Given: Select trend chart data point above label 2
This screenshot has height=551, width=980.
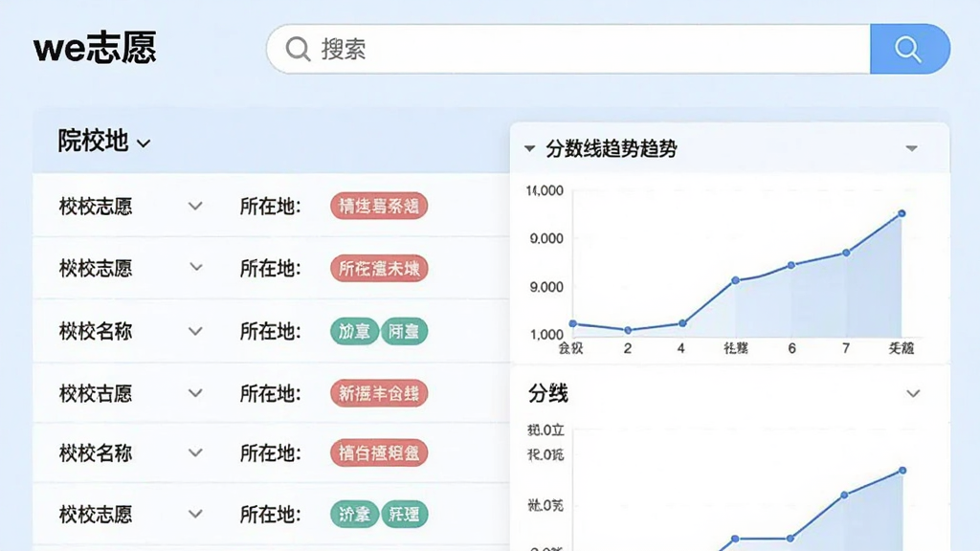Looking at the screenshot, I should pyautogui.click(x=628, y=330).
